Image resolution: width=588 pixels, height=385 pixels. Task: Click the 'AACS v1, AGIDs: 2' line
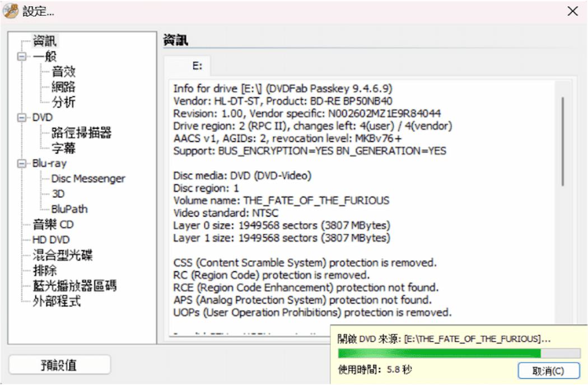[287, 138]
